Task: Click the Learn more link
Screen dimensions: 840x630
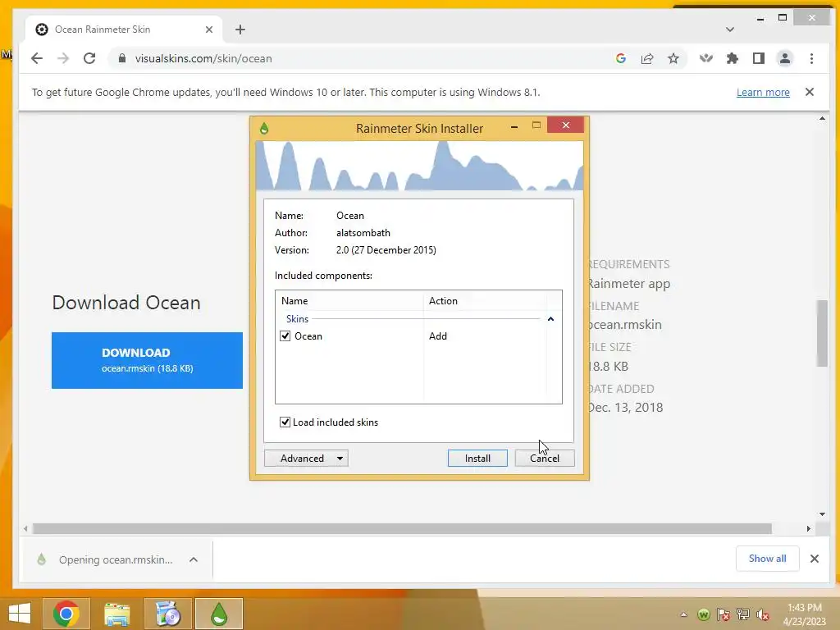Action: pos(763,92)
